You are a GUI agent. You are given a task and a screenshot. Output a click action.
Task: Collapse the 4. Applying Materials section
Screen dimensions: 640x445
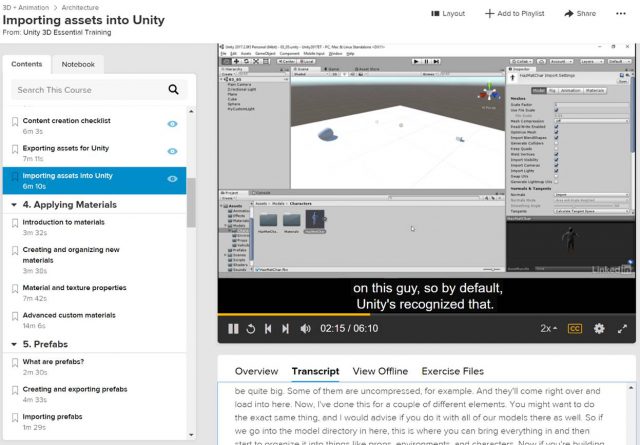pos(14,205)
